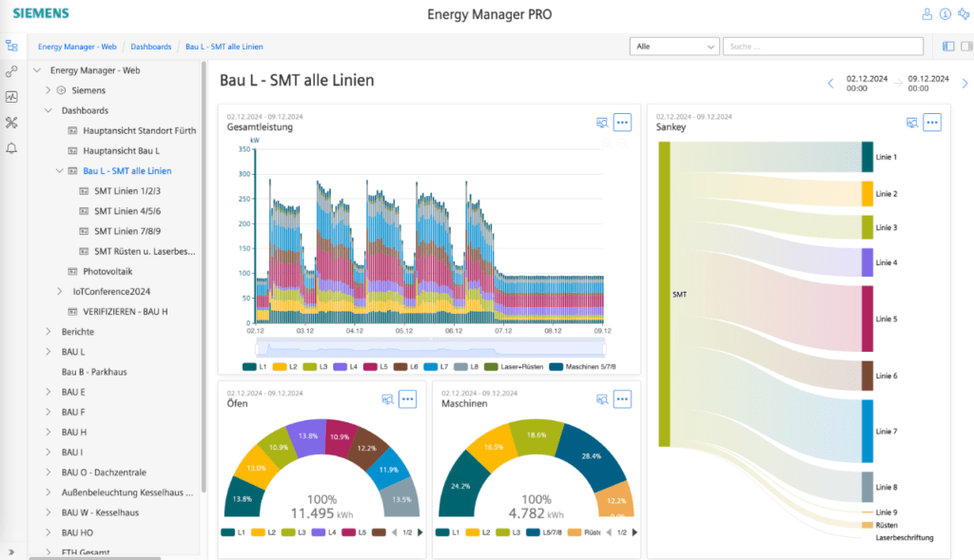Toggle L5 series in Gesamtleistung legend
974x560 pixels.
pos(376,367)
